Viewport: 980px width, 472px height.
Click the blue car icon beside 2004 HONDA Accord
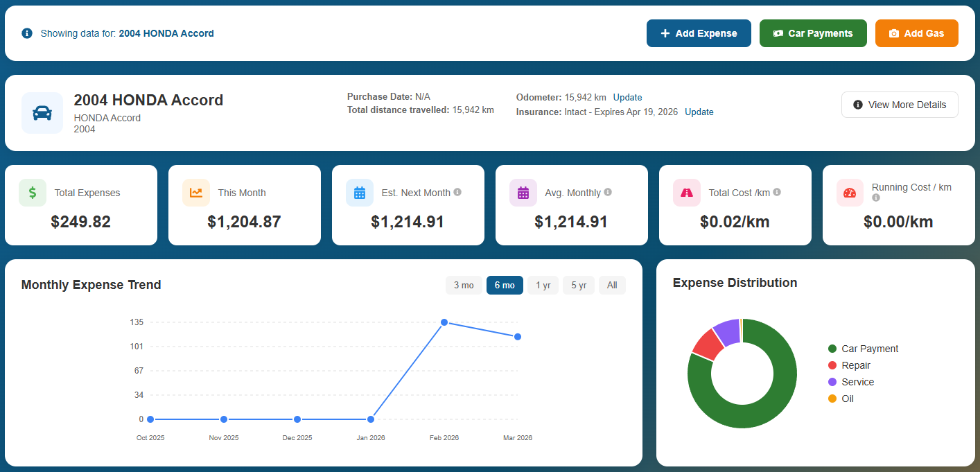(x=42, y=113)
